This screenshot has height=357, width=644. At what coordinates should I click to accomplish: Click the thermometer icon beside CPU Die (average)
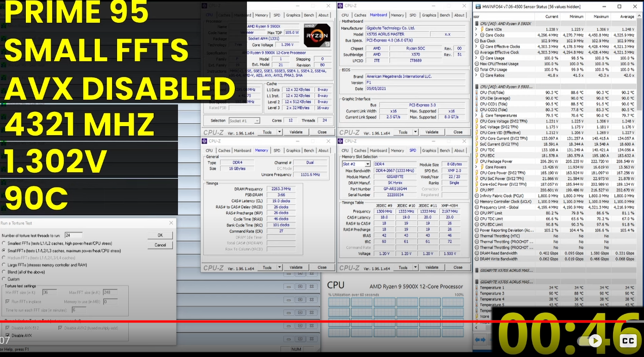[x=477, y=99]
